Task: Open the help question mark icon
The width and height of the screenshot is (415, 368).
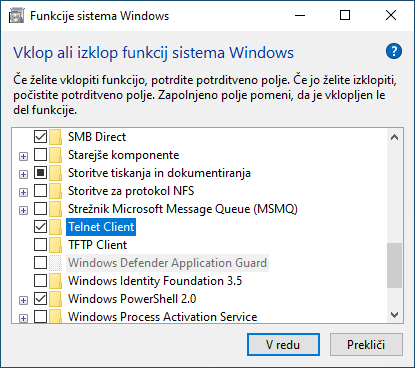Action: coord(394,51)
